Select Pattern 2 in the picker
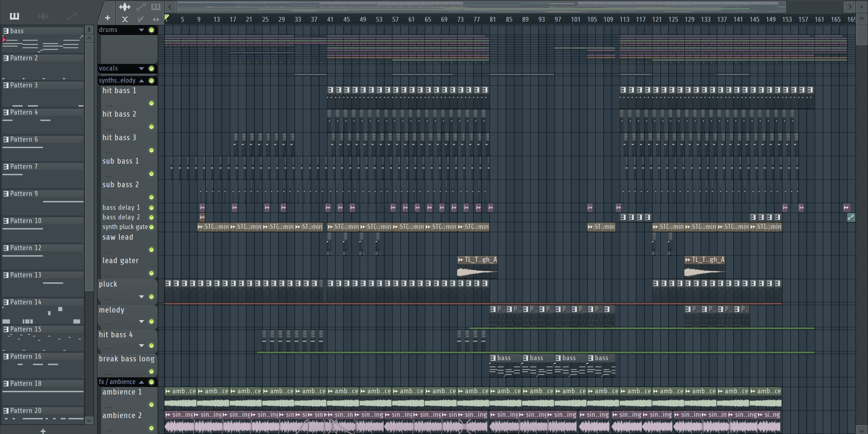 (43, 58)
